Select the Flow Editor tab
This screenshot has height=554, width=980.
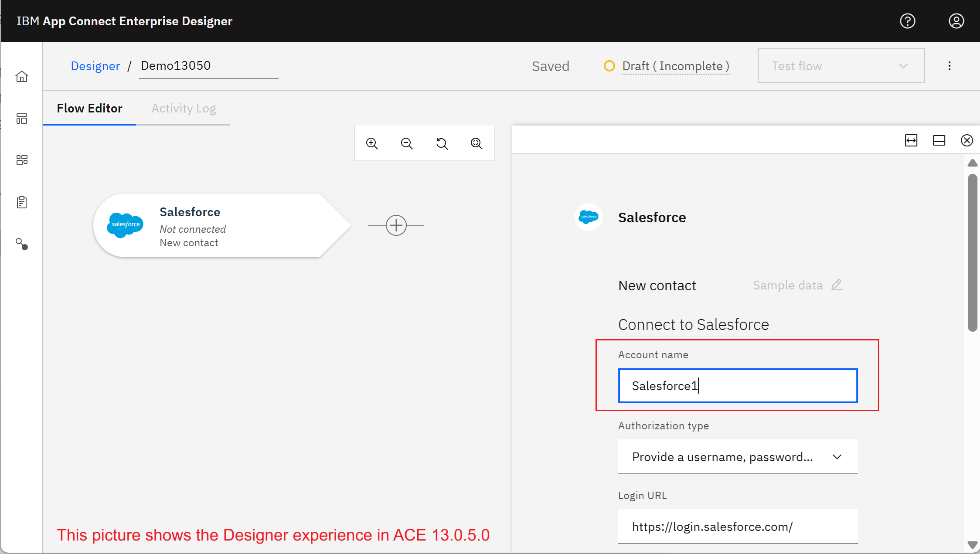click(x=89, y=108)
